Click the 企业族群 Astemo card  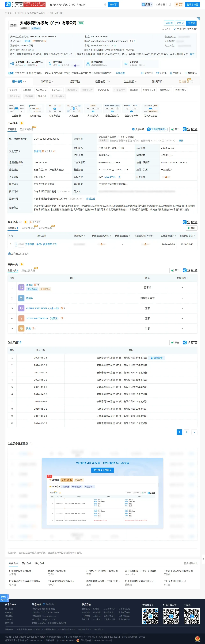point(27,64)
